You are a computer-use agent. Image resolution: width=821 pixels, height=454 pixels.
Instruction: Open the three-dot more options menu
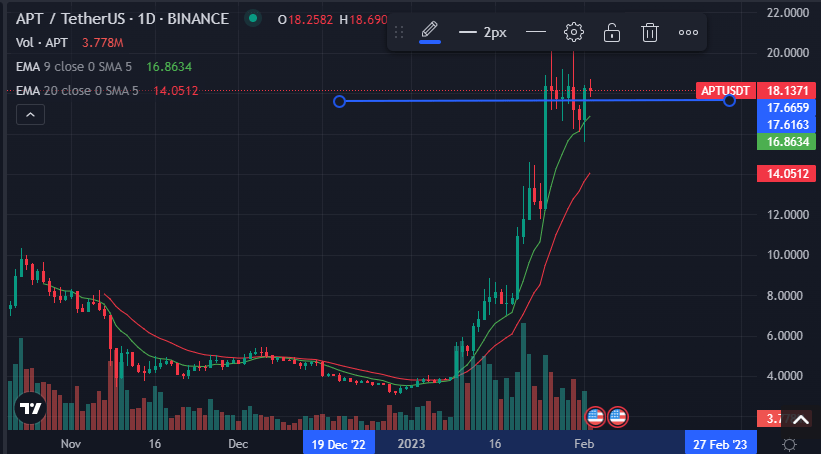[x=688, y=32]
